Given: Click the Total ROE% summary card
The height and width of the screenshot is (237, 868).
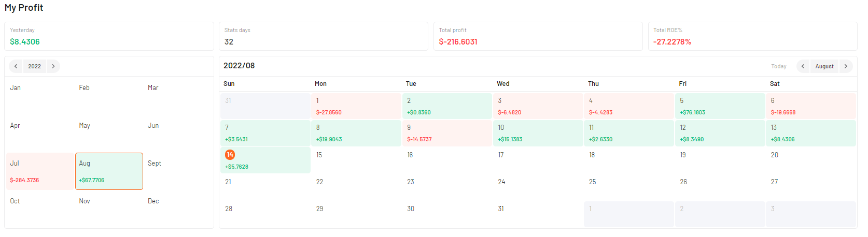Looking at the screenshot, I should click(x=752, y=36).
